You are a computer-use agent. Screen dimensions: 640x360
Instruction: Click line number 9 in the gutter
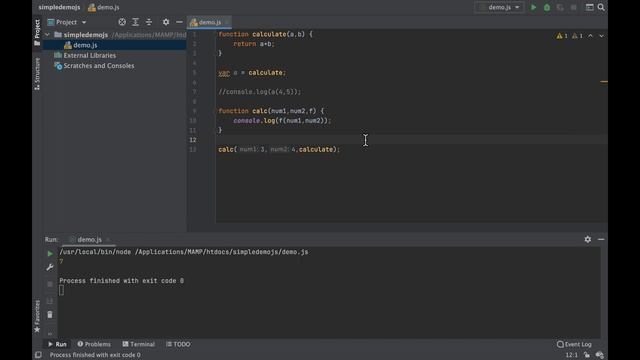coord(194,111)
